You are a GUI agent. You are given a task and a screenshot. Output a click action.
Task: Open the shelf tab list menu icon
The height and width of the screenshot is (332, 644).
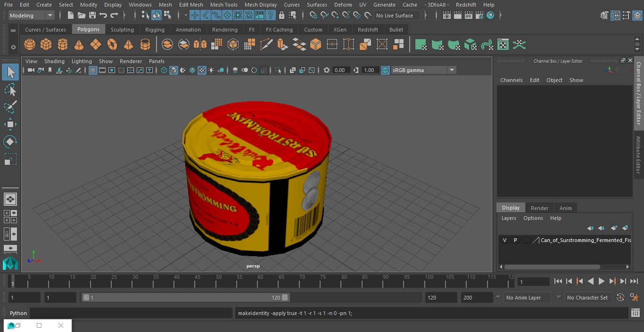(x=13, y=30)
